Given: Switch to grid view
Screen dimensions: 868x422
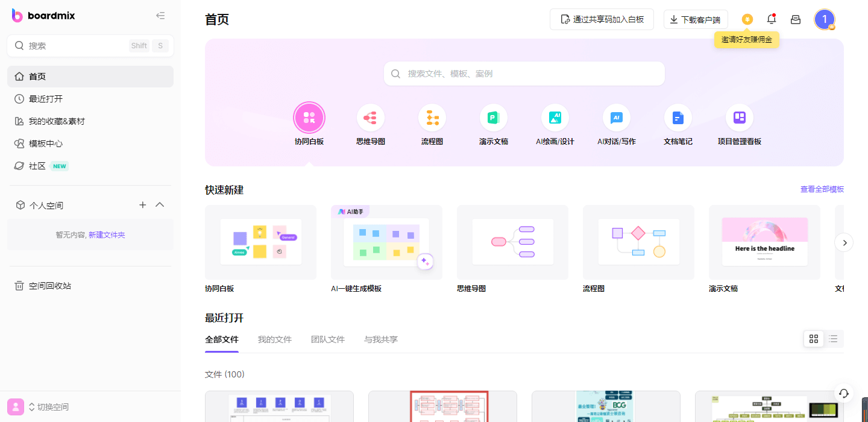Looking at the screenshot, I should [814, 339].
